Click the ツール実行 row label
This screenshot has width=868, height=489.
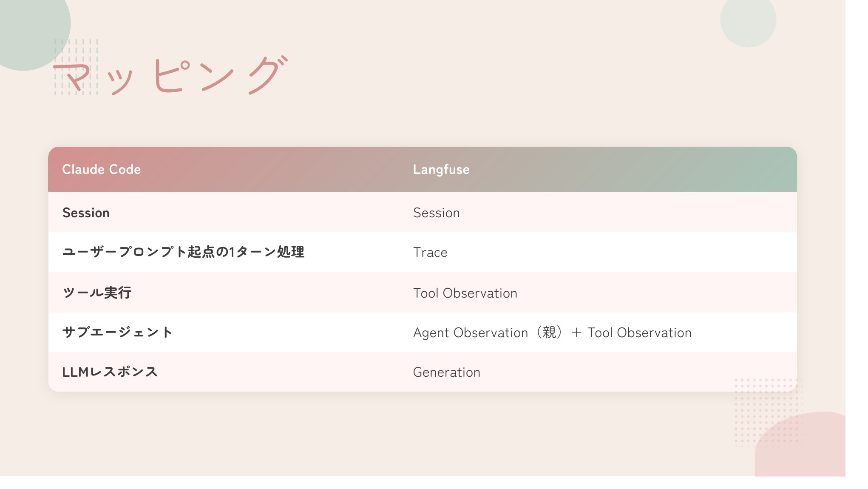[x=97, y=293]
